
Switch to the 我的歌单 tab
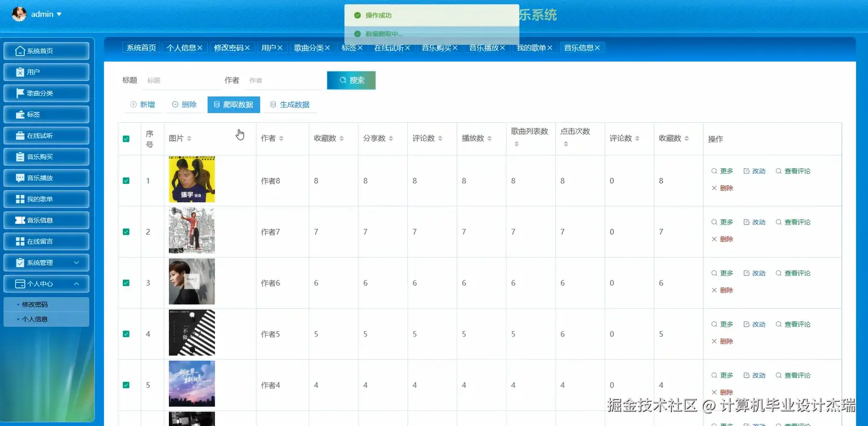pyautogui.click(x=531, y=48)
